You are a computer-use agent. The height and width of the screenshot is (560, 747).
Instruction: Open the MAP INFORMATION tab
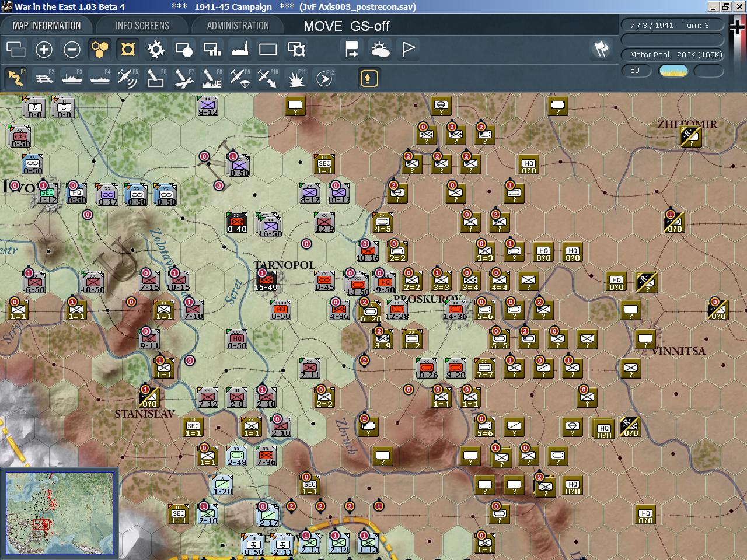(x=47, y=26)
